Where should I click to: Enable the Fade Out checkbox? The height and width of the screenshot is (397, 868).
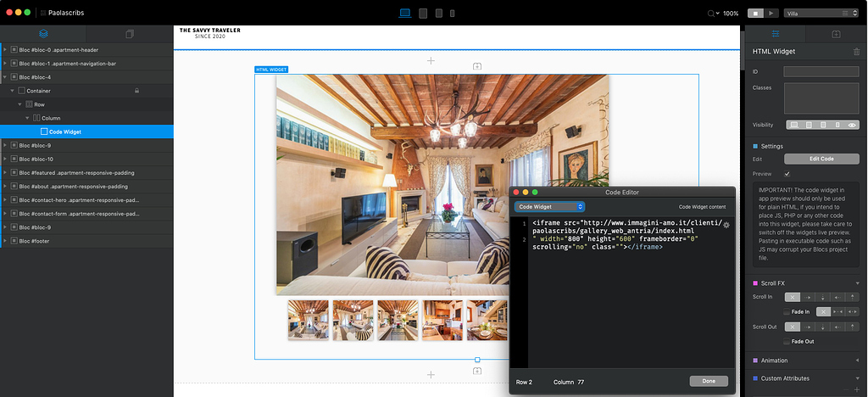[786, 341]
